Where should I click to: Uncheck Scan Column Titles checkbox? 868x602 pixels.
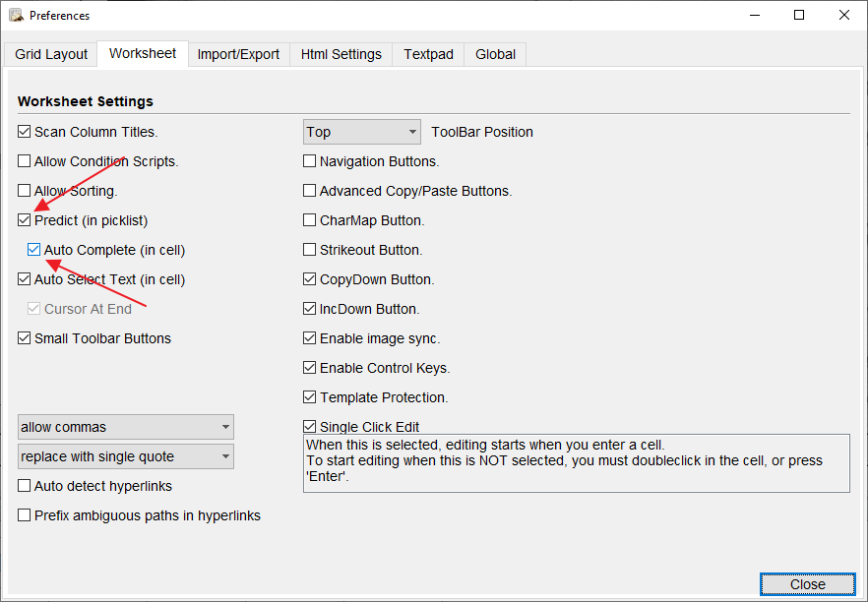[x=25, y=132]
